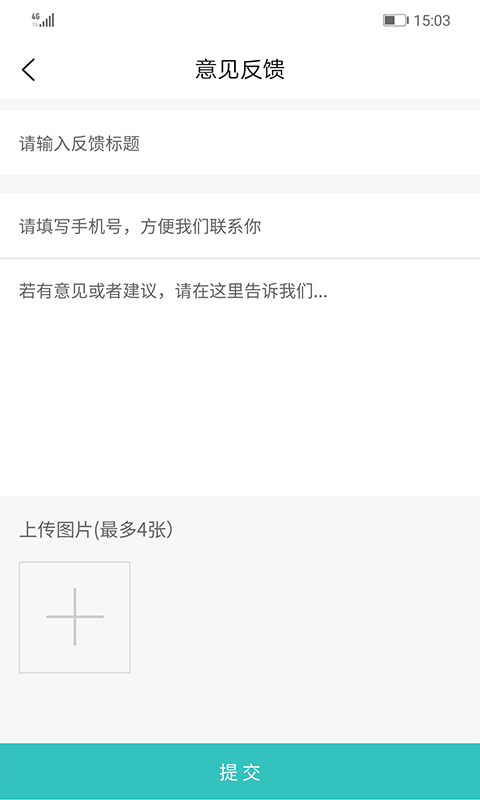Tap the plus icon to add image

point(74,617)
